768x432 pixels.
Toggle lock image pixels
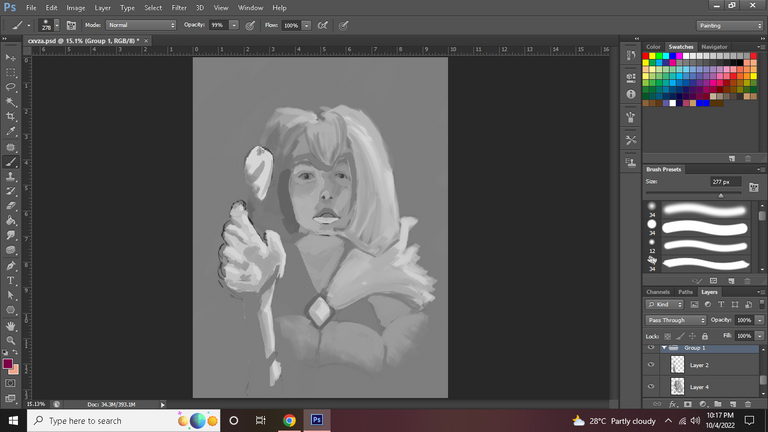(680, 336)
